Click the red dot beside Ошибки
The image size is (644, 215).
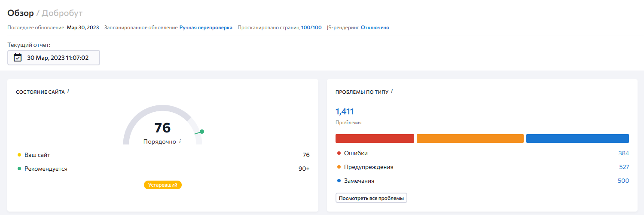click(339, 154)
